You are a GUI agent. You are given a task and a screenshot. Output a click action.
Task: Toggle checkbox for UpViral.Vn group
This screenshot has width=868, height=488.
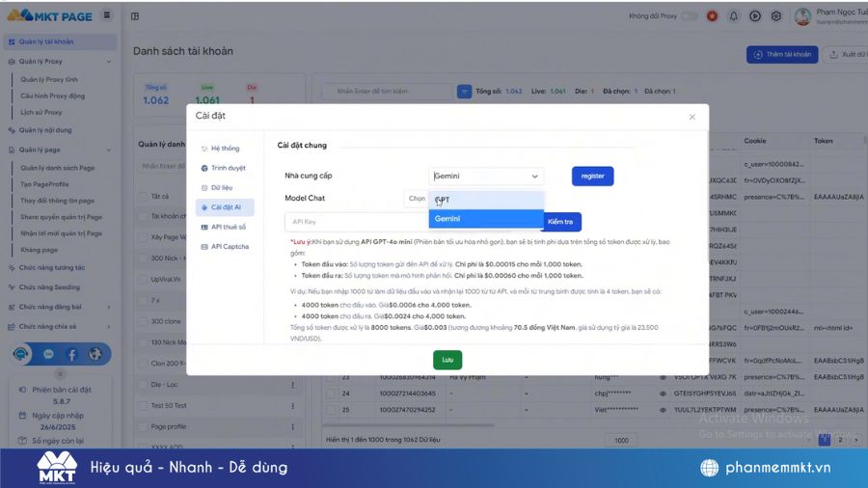coord(143,280)
